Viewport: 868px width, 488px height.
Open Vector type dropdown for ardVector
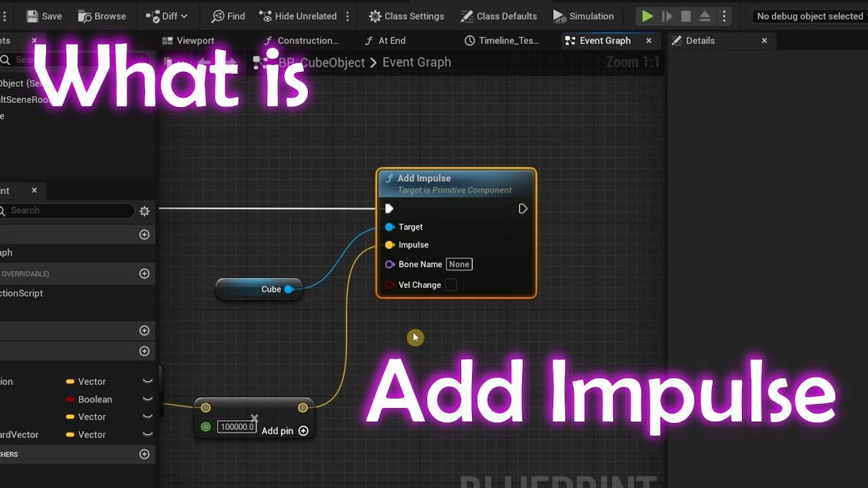click(x=85, y=435)
